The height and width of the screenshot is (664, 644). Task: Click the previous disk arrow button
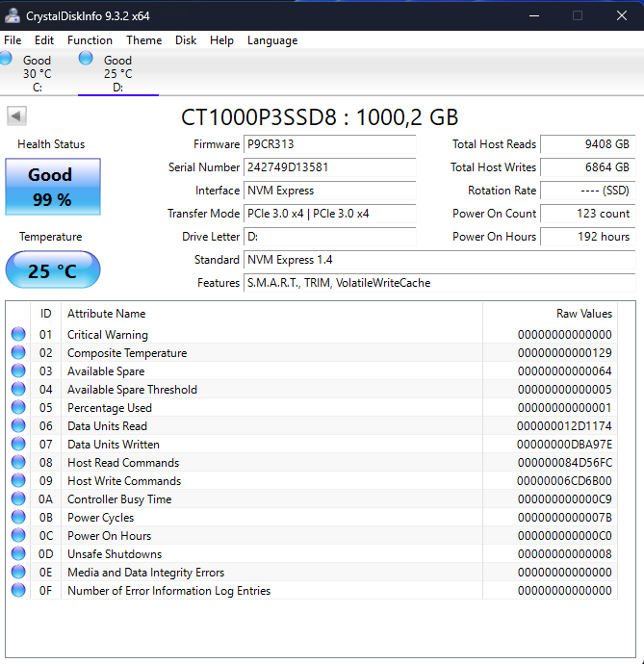tap(16, 116)
